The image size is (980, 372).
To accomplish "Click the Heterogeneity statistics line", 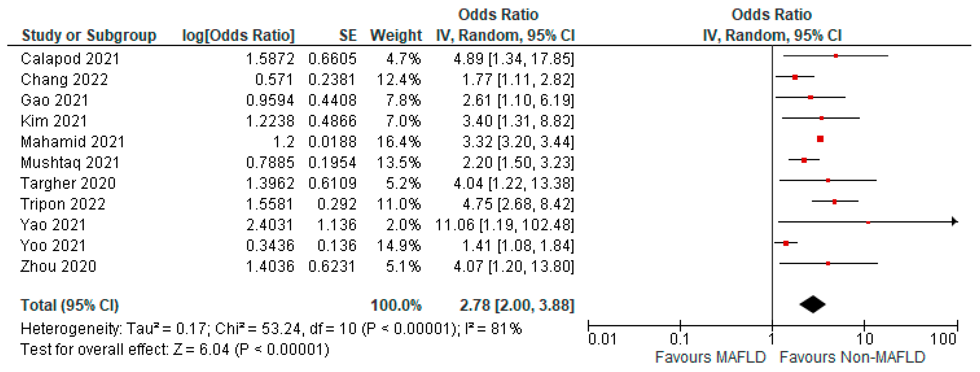I will [x=271, y=329].
